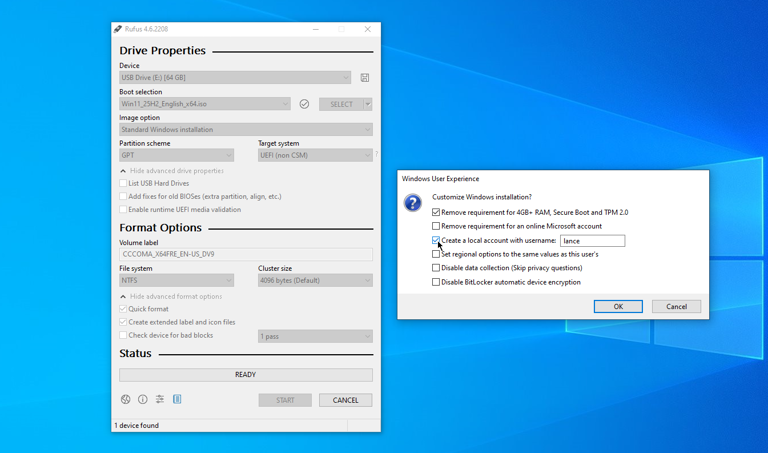Click the save drive image icon
Viewport: 768px width, 453px height.
[x=365, y=78]
